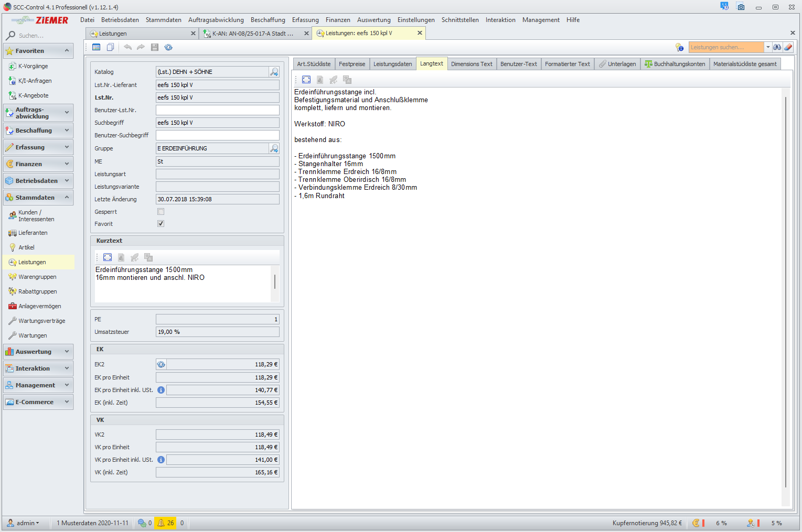Viewport: 802px width, 532px height.
Task: Open the Katalog lookup magnifier icon
Action: [x=274, y=72]
